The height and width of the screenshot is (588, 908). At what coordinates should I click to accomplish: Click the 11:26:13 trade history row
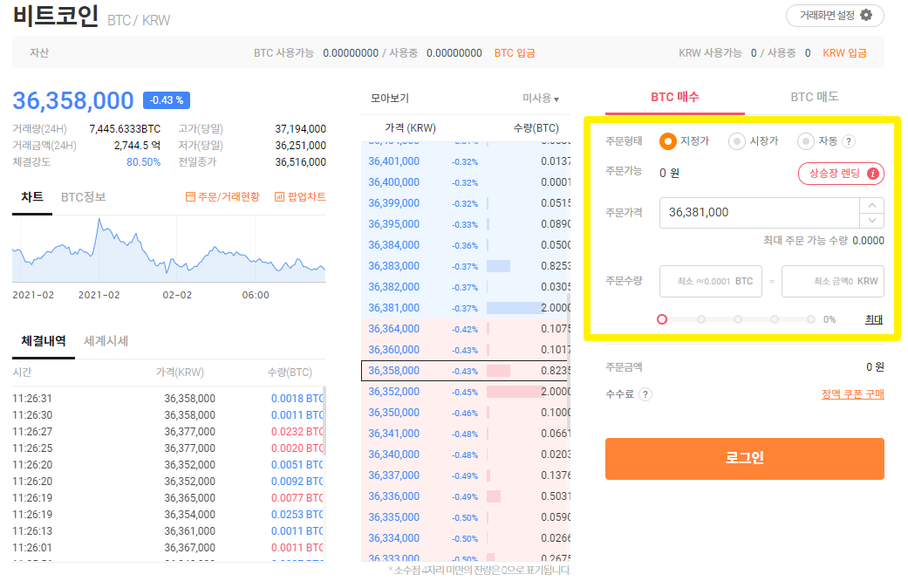point(168,531)
